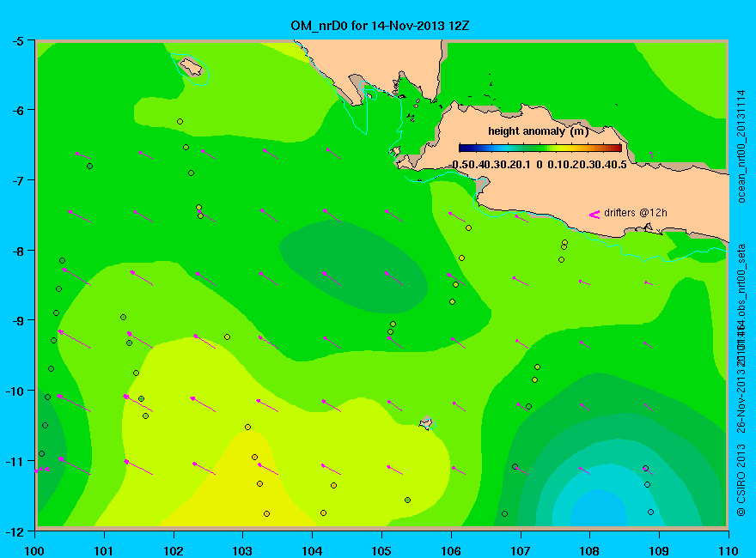756x558 pixels.
Task: Click the tiny island near longitude 105.6, latitude -10.5
Action: coord(426,423)
